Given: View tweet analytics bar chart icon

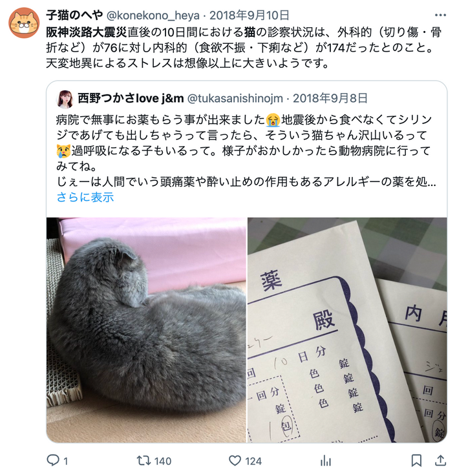Looking at the screenshot, I should pyautogui.click(x=325, y=460).
